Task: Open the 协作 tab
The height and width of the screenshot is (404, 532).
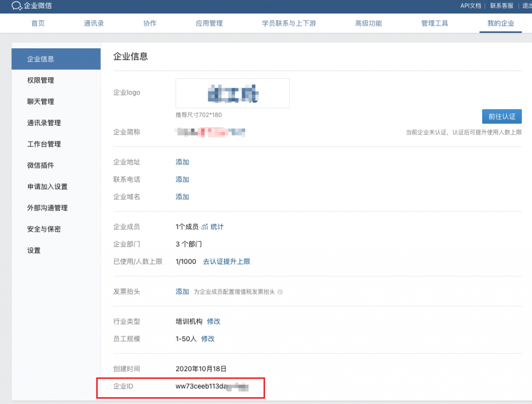Action: point(150,23)
